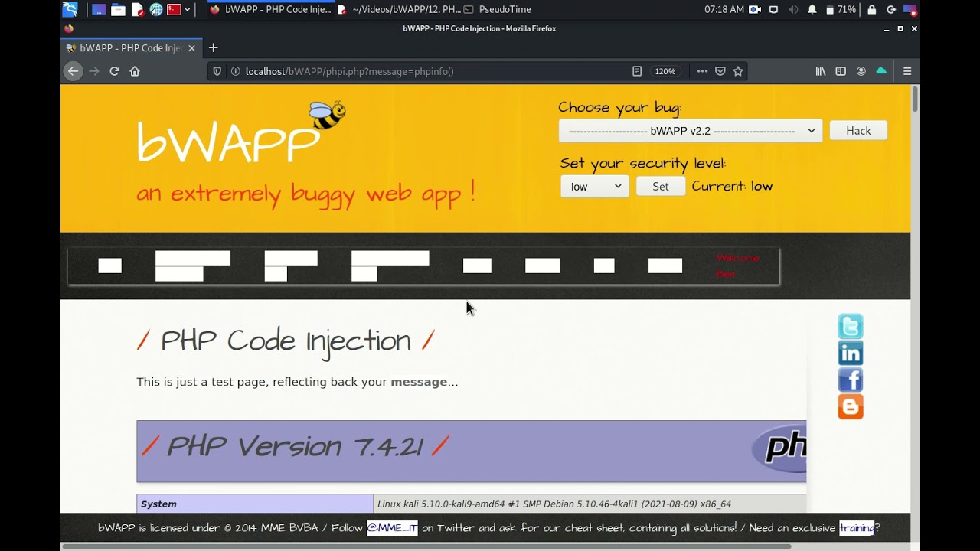Click the Hack button
The width and height of the screenshot is (980, 551).
coord(858,131)
